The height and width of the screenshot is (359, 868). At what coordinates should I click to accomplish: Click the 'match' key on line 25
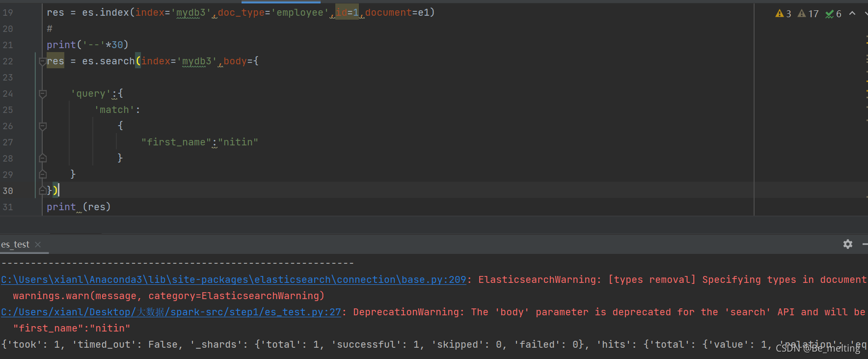(x=114, y=110)
